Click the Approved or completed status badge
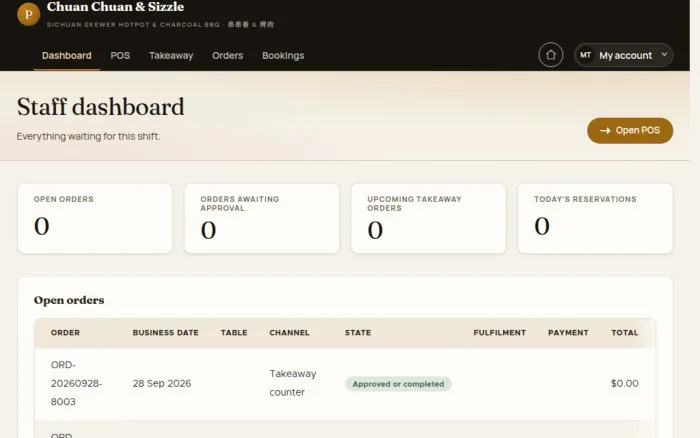The width and height of the screenshot is (700, 438). click(x=398, y=384)
